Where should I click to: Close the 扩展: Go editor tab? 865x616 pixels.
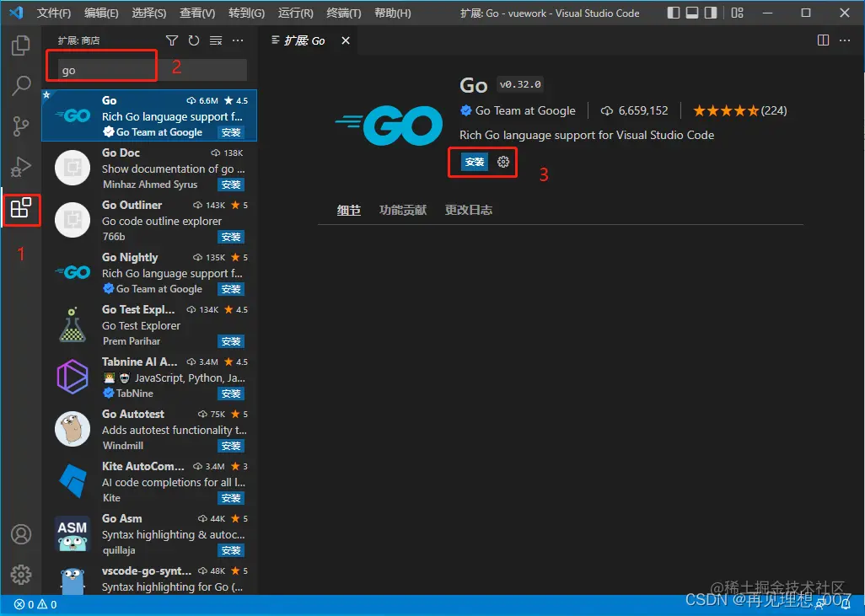[346, 40]
